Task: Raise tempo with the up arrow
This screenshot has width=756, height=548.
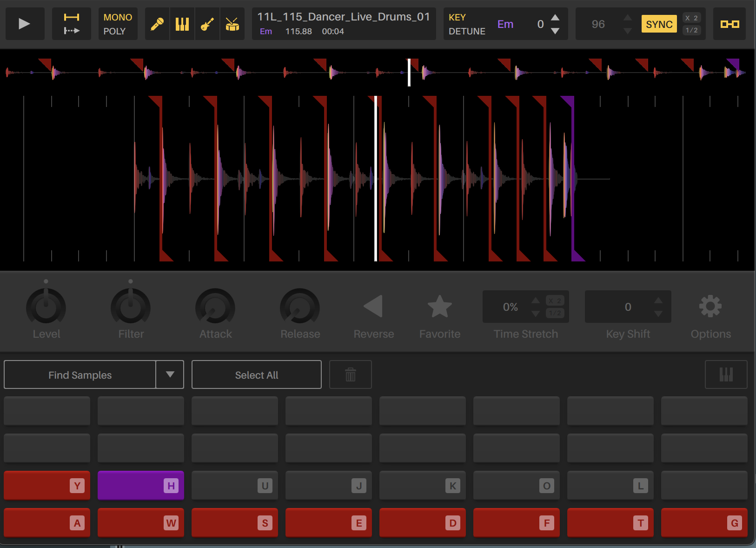Action: coord(628,17)
